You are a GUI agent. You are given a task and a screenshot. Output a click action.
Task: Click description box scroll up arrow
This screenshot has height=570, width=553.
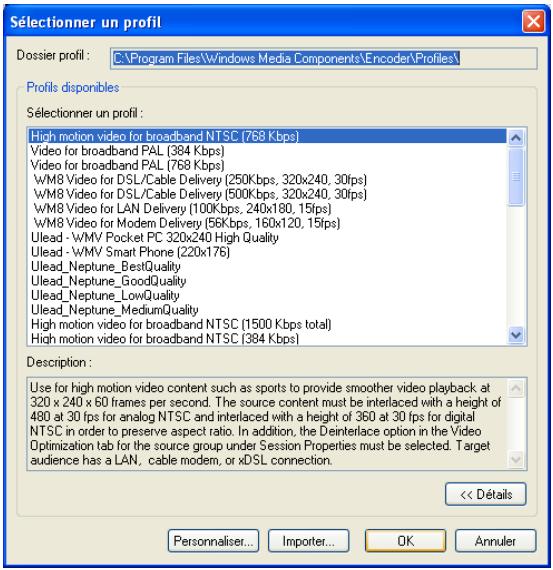pos(516,388)
